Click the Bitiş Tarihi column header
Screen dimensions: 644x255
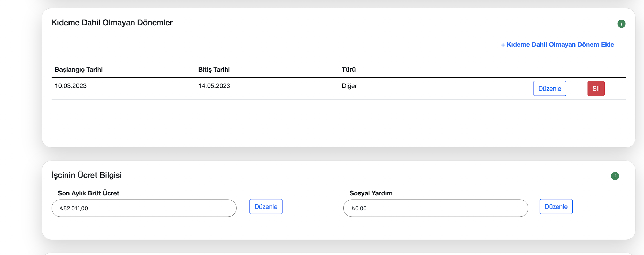[x=214, y=70]
